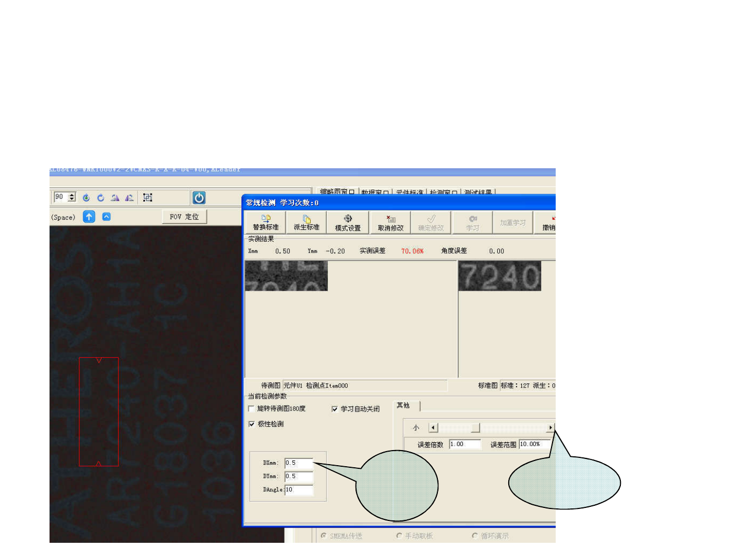This screenshot has width=747, height=560.
Task: Switch to the 测试结果 tab
Action: [478, 192]
